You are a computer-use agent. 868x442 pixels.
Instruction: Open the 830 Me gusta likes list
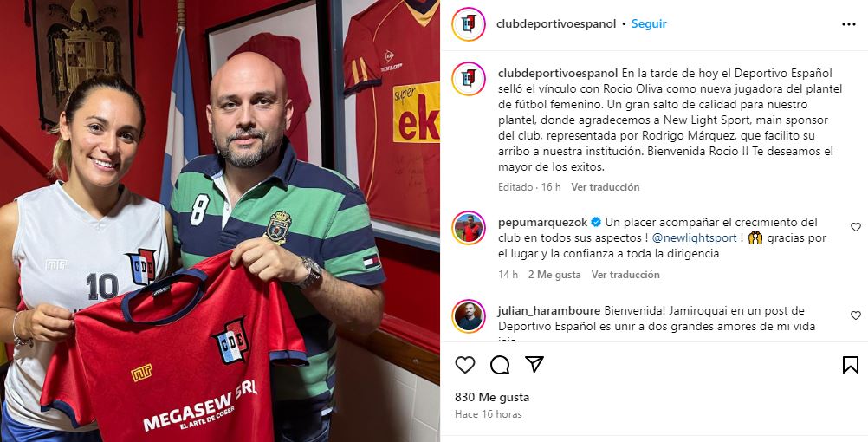point(492,397)
